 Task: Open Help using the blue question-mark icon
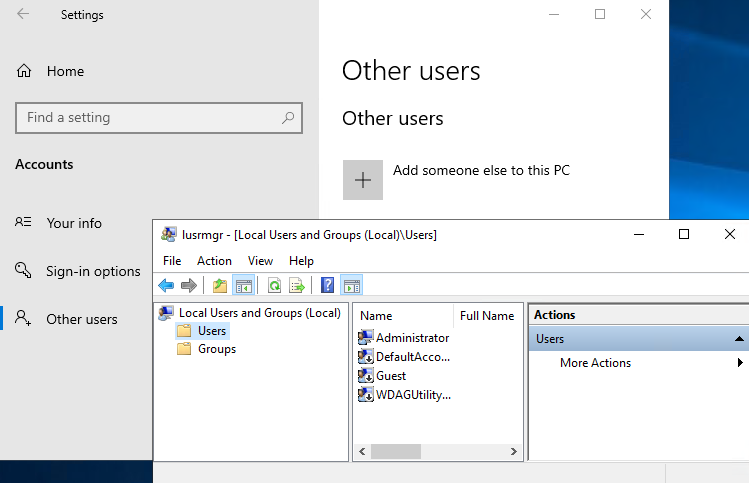coord(327,285)
